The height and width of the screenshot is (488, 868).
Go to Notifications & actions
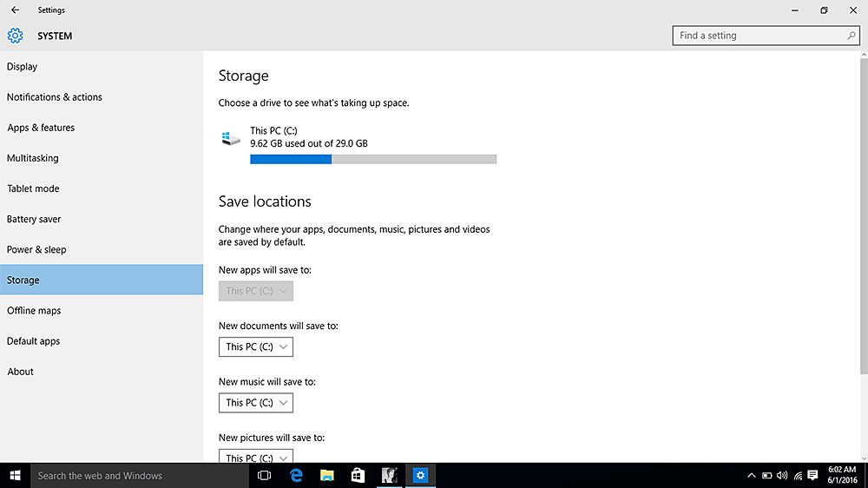[x=102, y=97]
